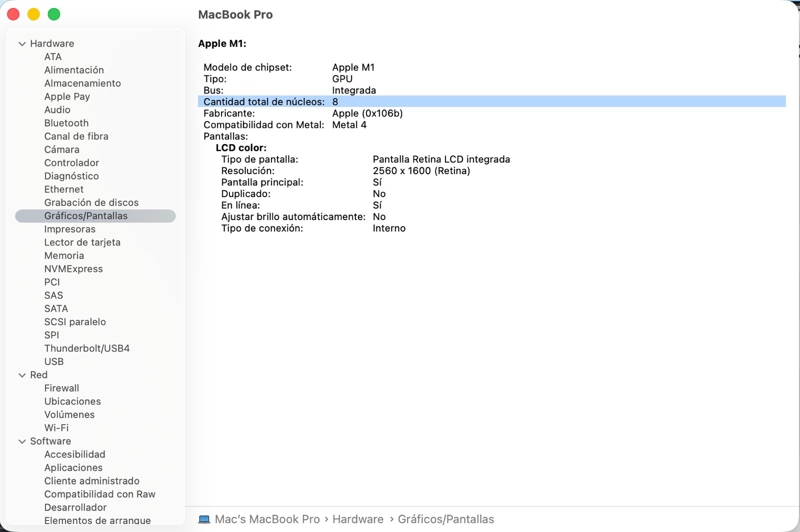800x532 pixels.
Task: Click the Metal 4 compatibility value
Action: pyautogui.click(x=349, y=125)
